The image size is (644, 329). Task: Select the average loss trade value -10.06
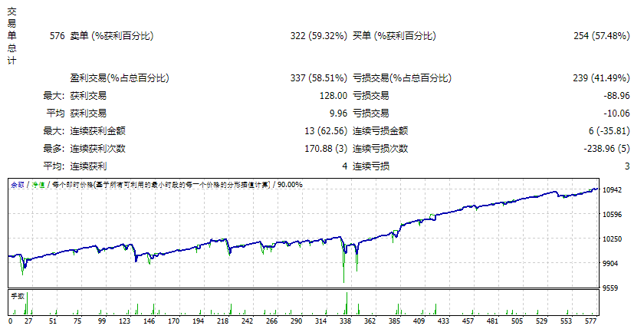(616, 114)
